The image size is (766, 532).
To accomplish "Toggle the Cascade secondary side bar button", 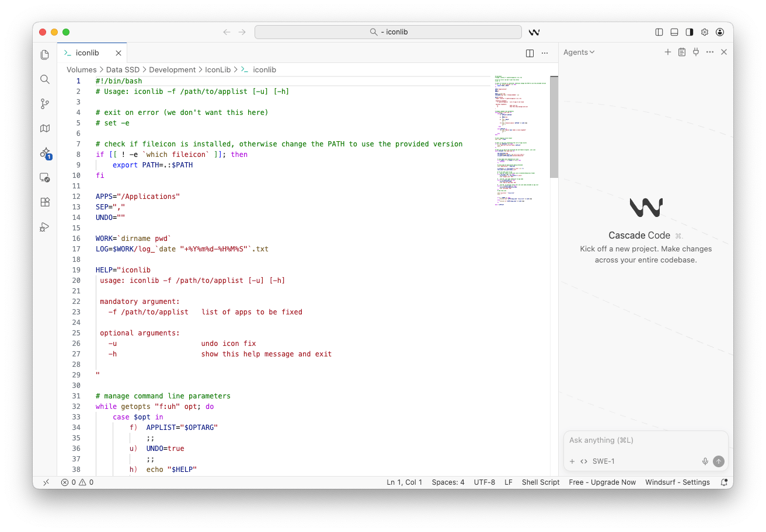I will (x=690, y=32).
